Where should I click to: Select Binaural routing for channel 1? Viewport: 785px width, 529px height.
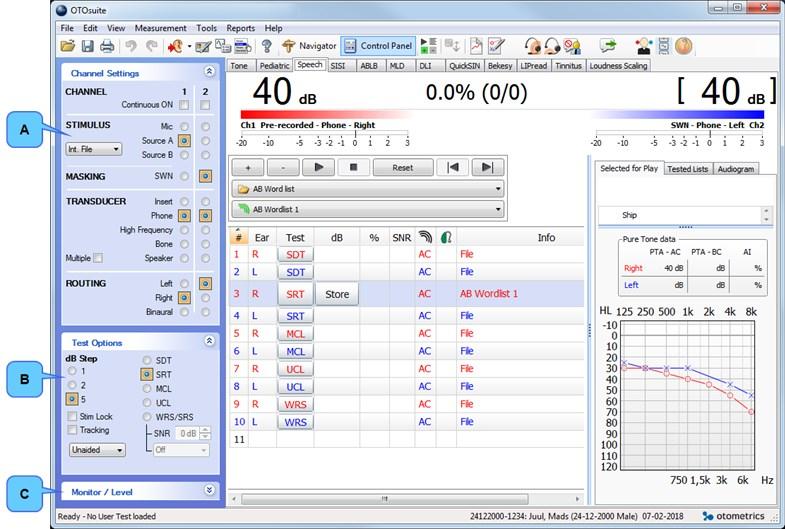click(185, 312)
